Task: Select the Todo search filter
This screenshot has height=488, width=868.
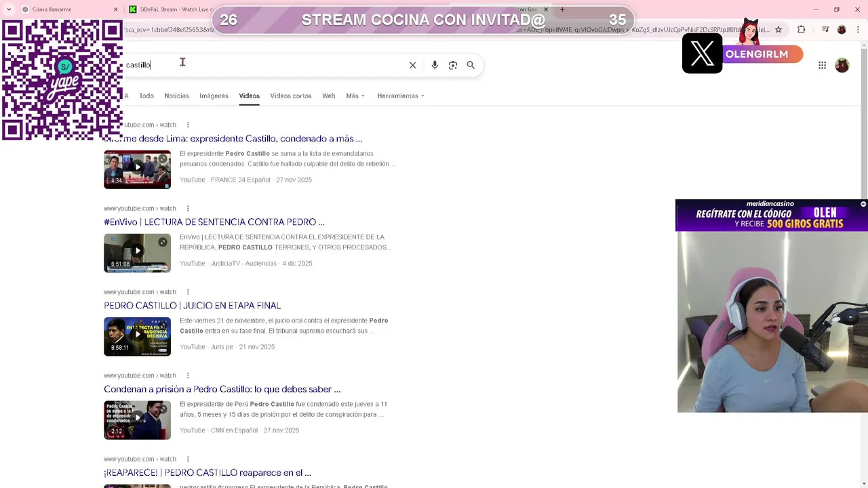Action: pos(146,96)
